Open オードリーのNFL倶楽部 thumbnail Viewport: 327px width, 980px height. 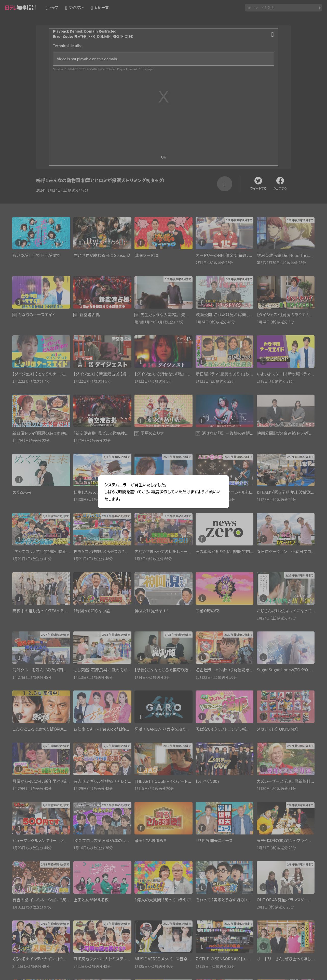225,233
